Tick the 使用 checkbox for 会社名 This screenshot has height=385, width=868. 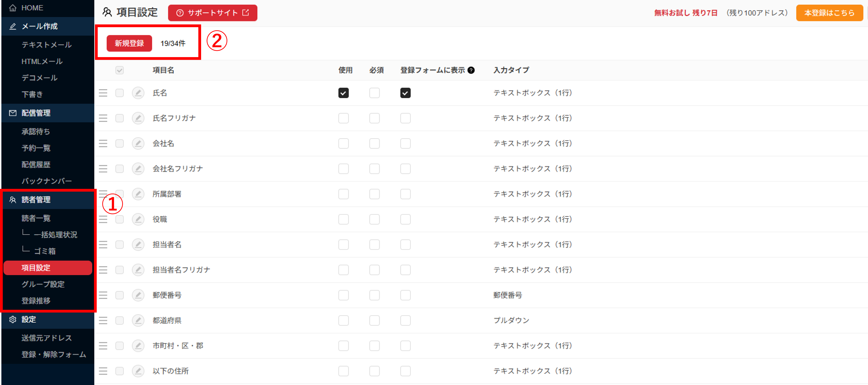(x=343, y=143)
